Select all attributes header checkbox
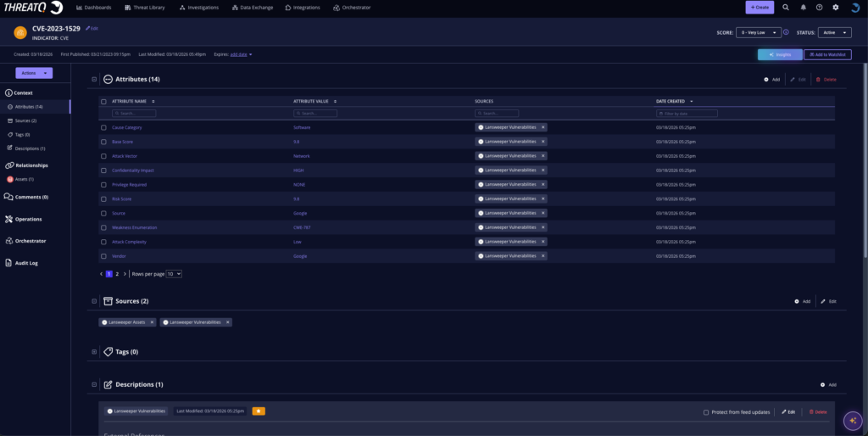The image size is (868, 436). [103, 102]
